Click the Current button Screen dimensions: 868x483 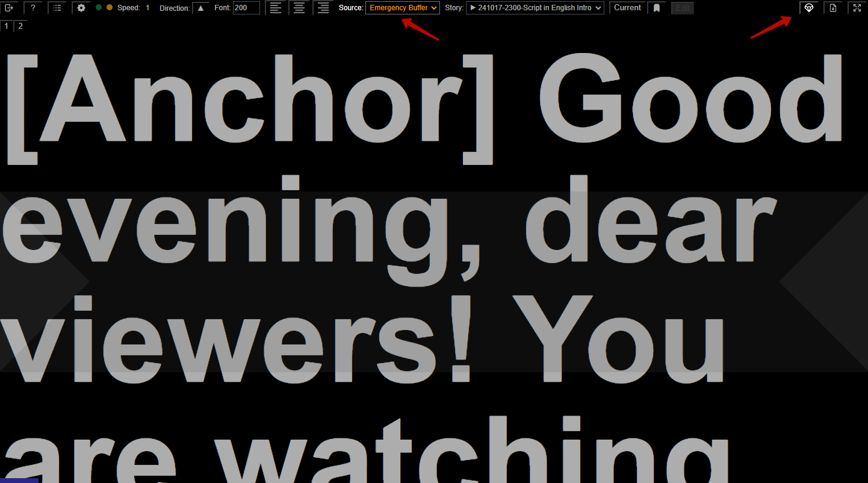pyautogui.click(x=627, y=8)
